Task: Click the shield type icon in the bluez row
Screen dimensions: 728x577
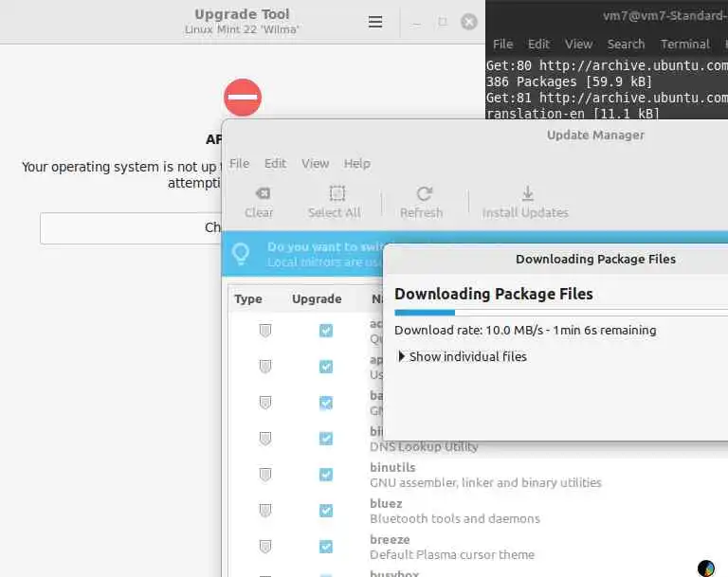Action: coord(265,511)
